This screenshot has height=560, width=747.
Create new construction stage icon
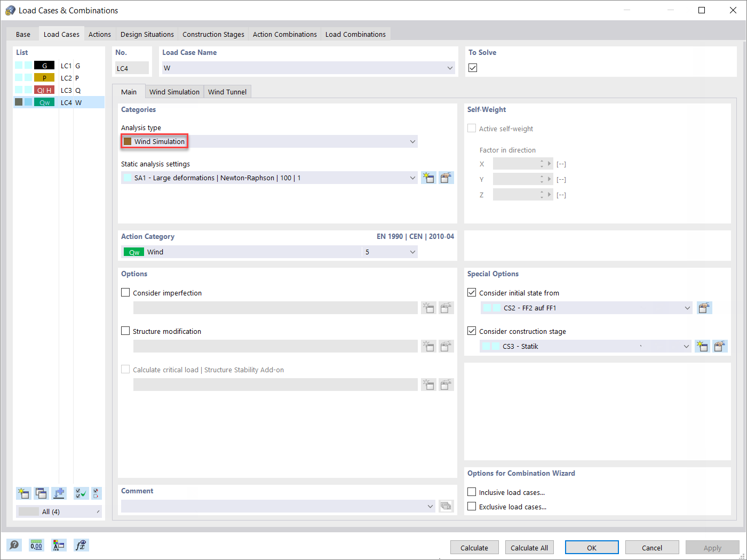[x=702, y=346]
